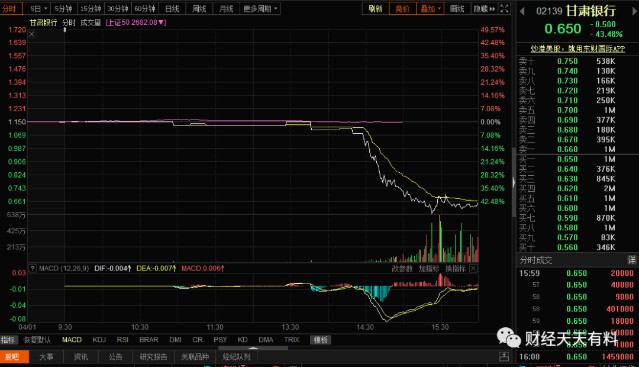Switch to the 60分钟 chart
The height and width of the screenshot is (367, 639).
(x=145, y=9)
